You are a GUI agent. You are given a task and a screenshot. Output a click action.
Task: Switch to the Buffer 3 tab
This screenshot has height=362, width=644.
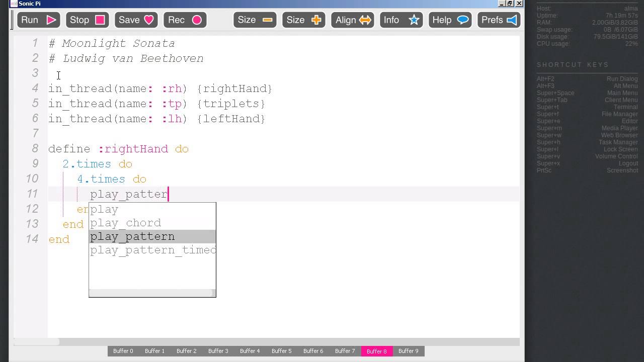tap(218, 351)
